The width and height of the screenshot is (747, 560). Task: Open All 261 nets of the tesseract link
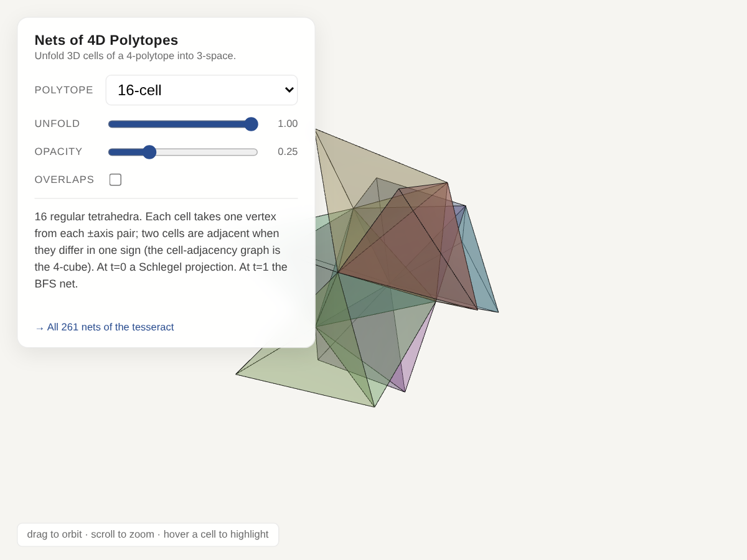coord(105,327)
